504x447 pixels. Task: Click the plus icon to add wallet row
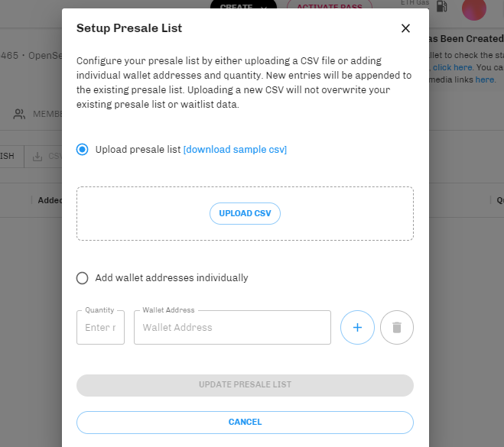tap(357, 327)
